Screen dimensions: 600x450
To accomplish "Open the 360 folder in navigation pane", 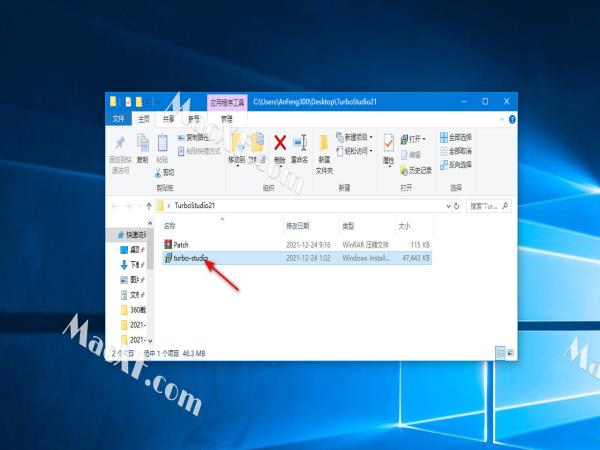I will (133, 310).
